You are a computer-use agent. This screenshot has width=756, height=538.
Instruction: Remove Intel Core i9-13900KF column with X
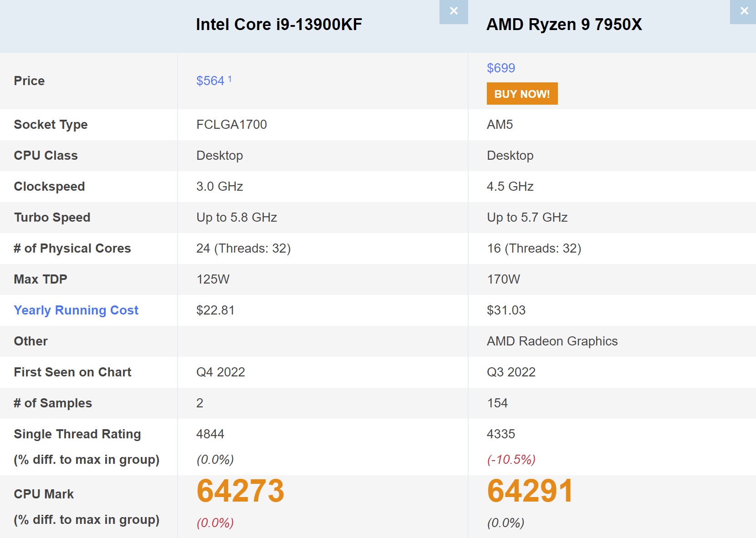coord(454,11)
